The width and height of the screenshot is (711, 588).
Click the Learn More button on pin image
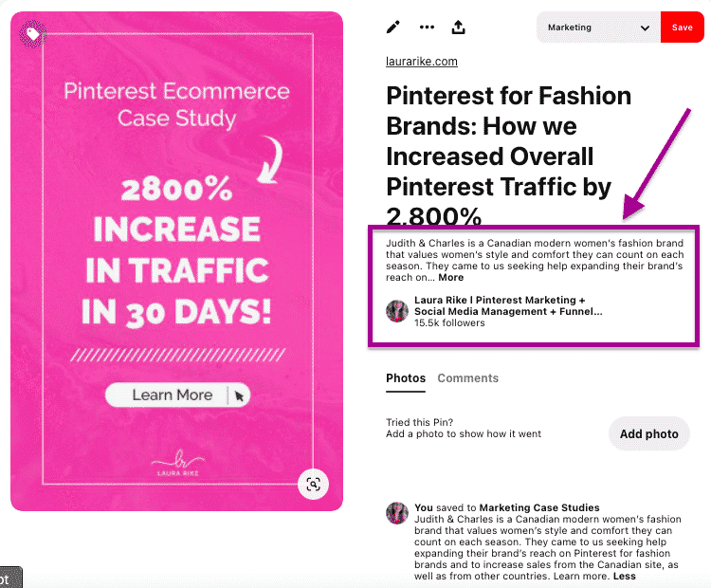click(x=177, y=395)
